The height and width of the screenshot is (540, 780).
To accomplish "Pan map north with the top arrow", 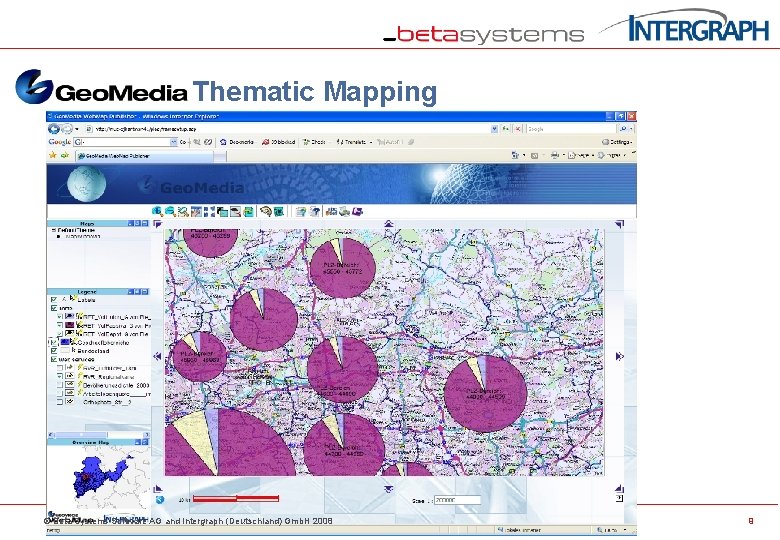I will click(389, 224).
